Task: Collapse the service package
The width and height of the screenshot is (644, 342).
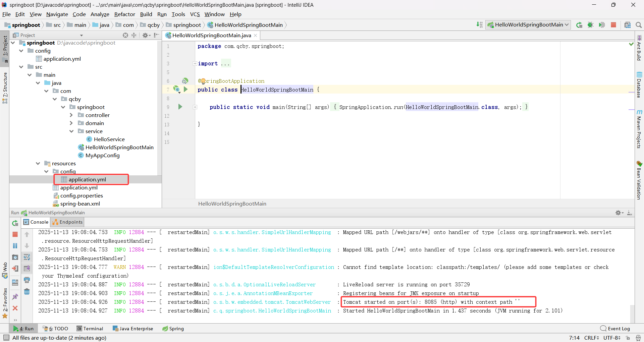Action: click(71, 131)
